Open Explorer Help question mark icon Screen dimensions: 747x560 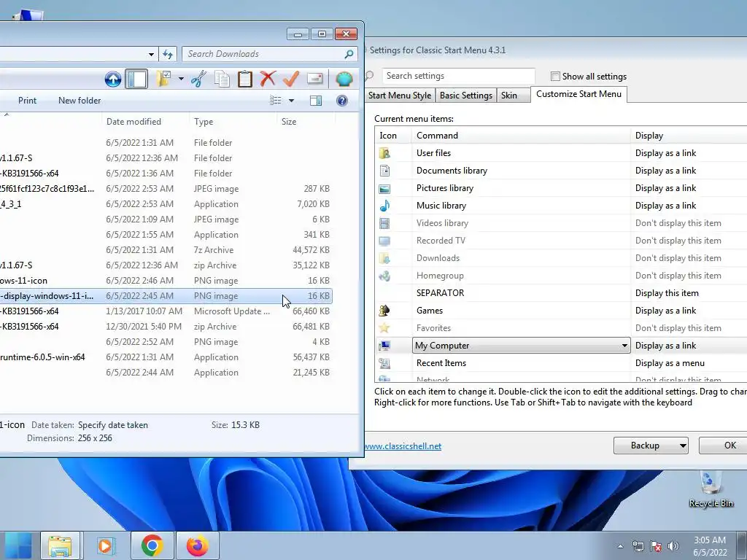click(342, 101)
